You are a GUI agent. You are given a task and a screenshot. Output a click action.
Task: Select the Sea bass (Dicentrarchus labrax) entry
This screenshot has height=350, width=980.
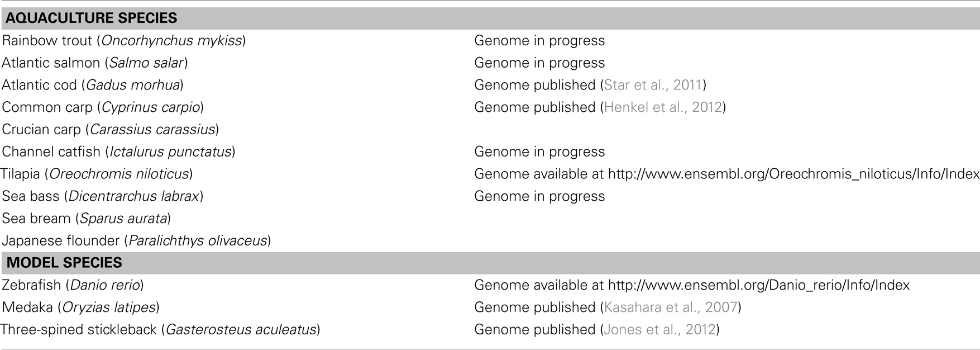point(103,197)
